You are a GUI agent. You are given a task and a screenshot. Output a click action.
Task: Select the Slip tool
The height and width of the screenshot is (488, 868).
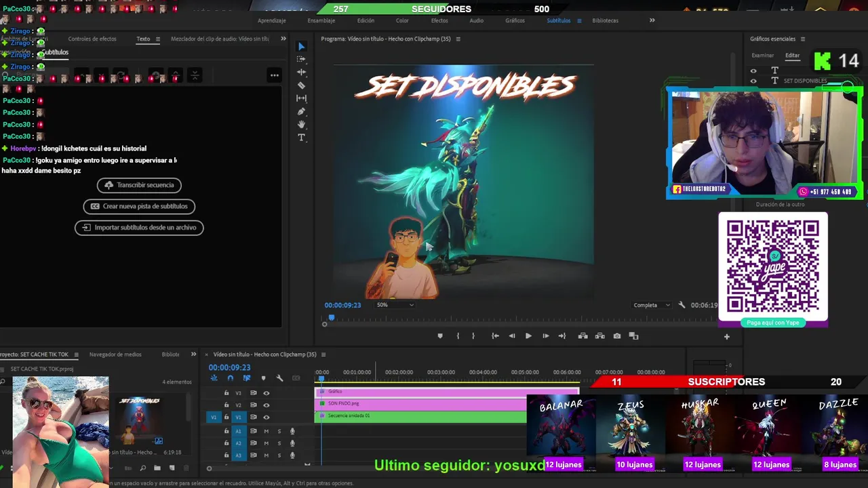[x=302, y=98]
